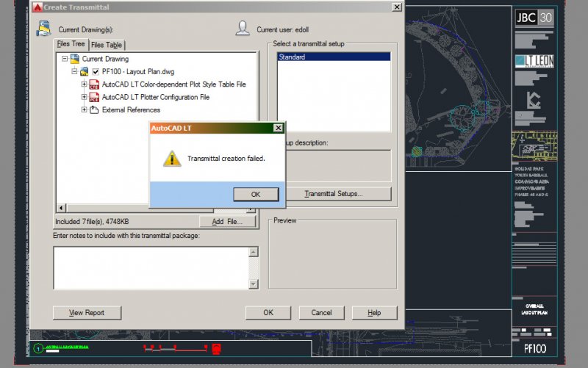Uncheck the PF100 - Layout Plan.dwg checkbox

click(96, 71)
